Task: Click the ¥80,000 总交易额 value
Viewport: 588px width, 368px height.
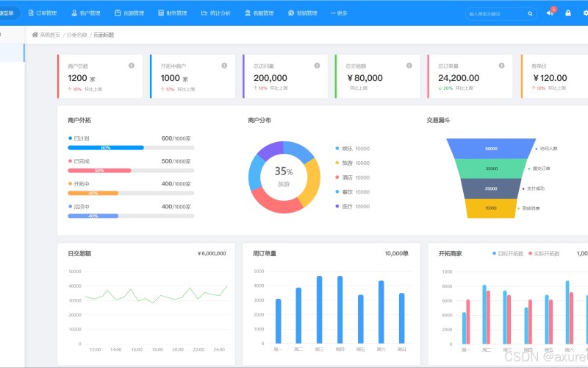Action: click(365, 78)
